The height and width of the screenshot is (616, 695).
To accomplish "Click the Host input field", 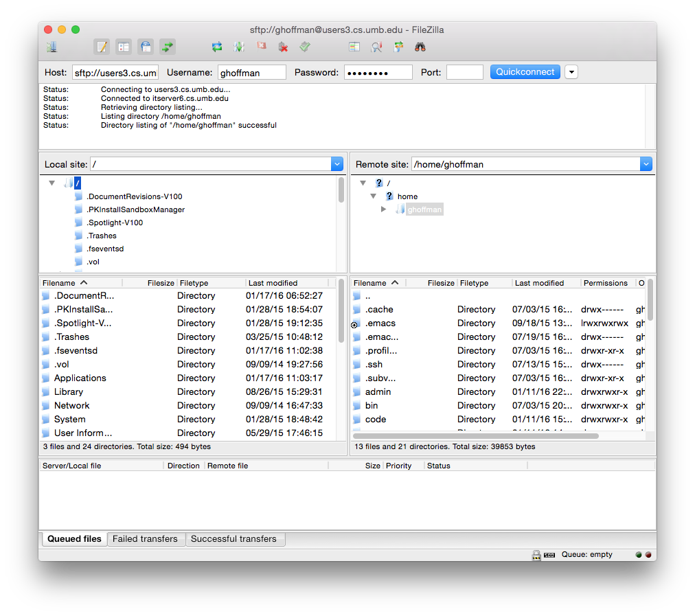I will coord(115,73).
